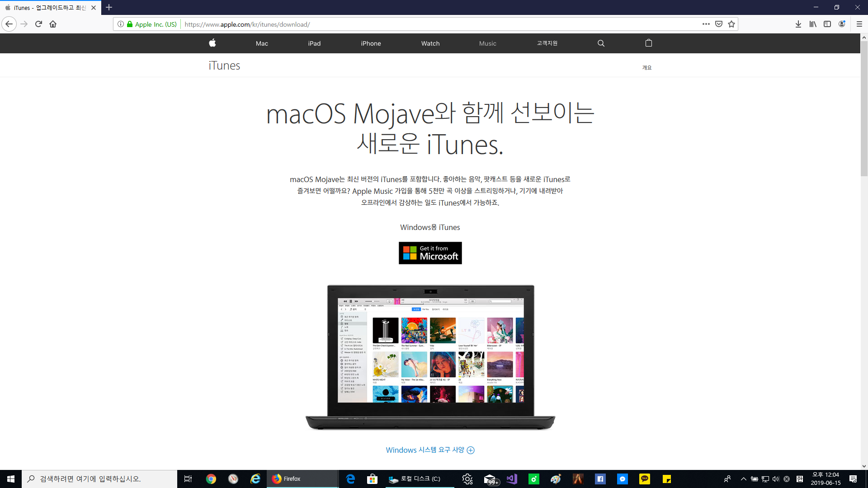
Task: Open Firefox hamburger menu
Action: pos(859,24)
